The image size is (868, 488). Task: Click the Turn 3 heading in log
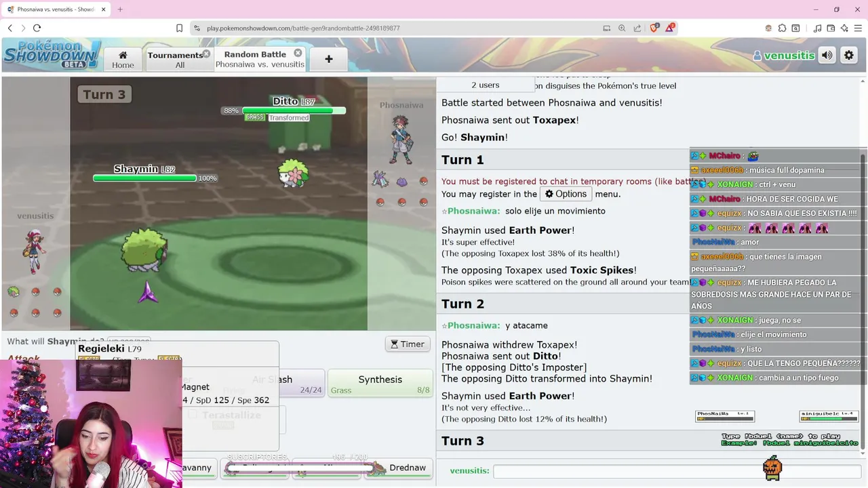[x=462, y=441]
